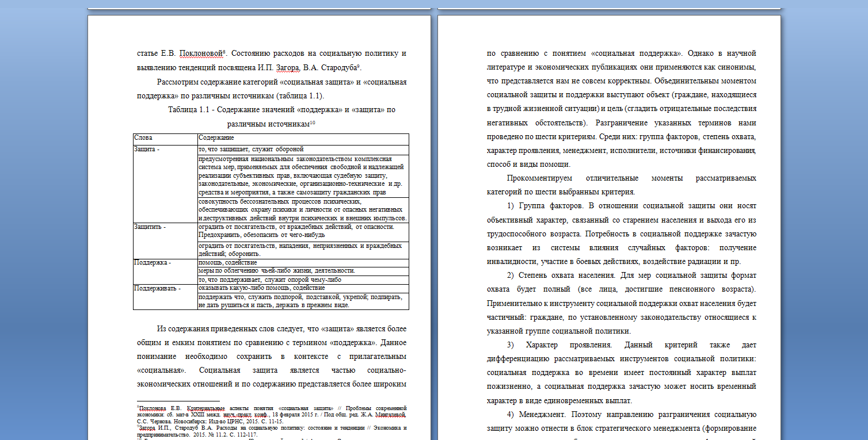The height and width of the screenshot is (440, 868).
Task: Click the heading '3) Характер проявления'
Action: (559, 345)
